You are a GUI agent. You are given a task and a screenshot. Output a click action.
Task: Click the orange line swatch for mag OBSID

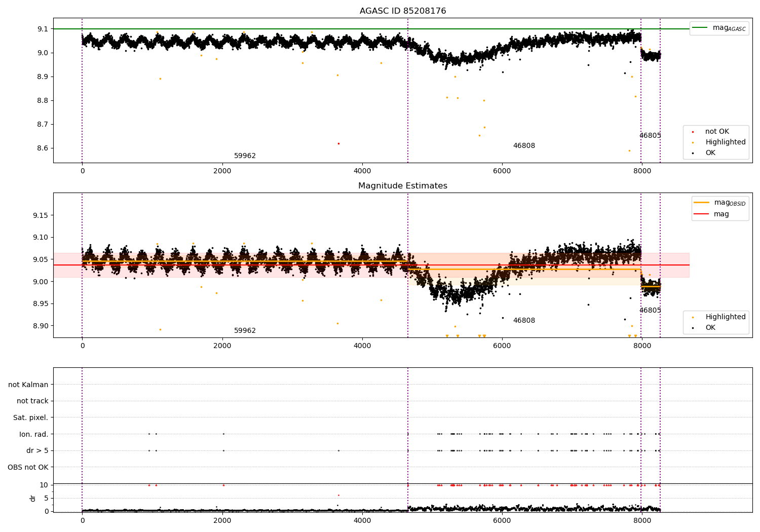[x=701, y=203]
